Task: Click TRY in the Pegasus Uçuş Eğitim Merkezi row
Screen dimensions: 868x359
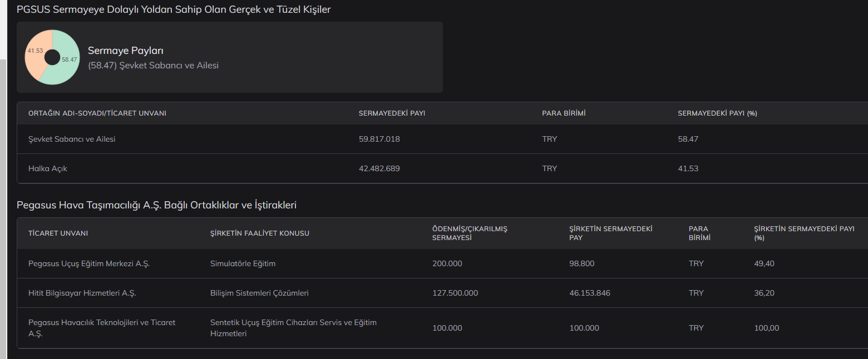Action: pos(696,263)
